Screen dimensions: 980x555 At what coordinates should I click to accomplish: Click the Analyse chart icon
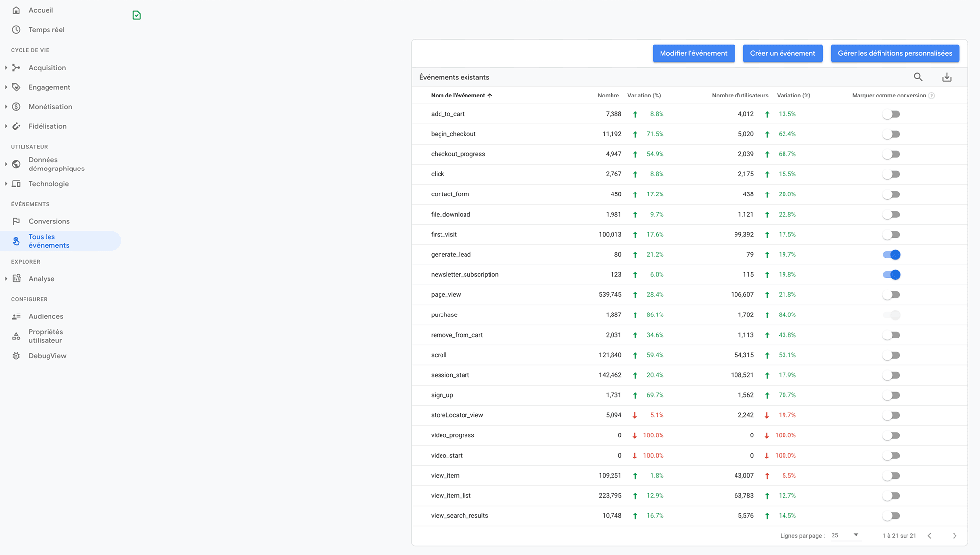coord(16,279)
